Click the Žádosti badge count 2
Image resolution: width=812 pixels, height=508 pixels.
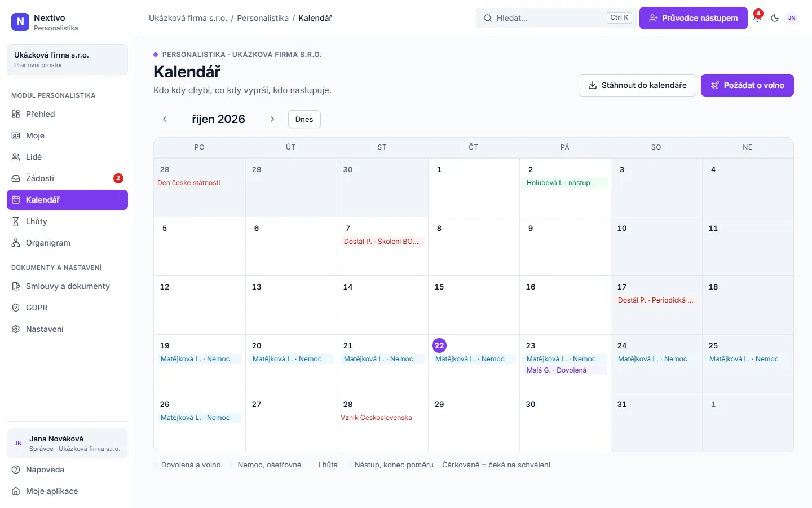click(118, 178)
